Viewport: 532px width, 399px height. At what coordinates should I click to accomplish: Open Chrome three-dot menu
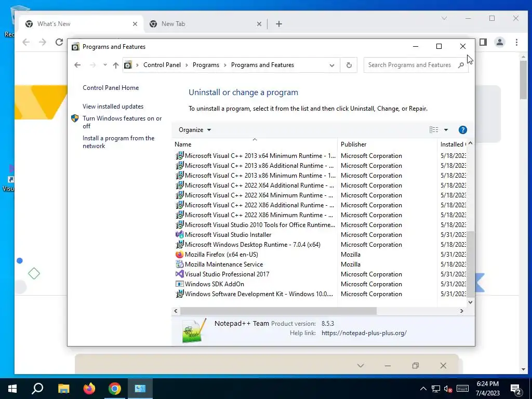click(x=516, y=42)
